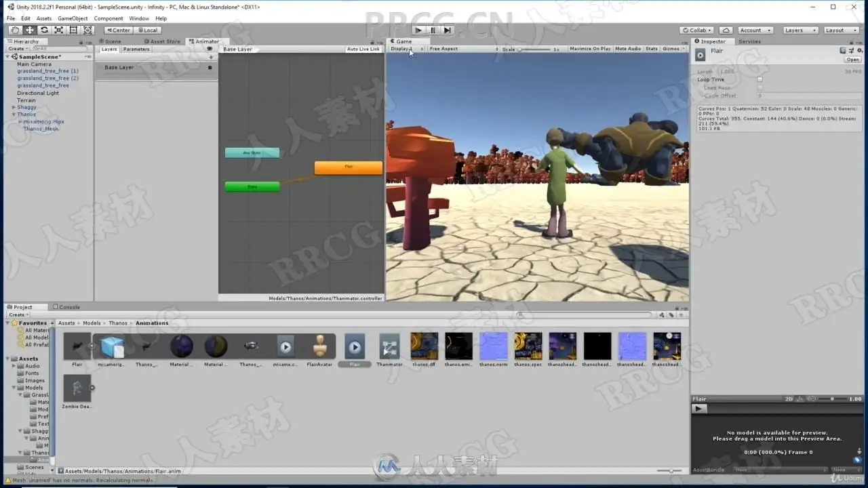Viewport: 868px width, 488px height.
Task: Open the cloud services icon button
Action: (x=726, y=30)
